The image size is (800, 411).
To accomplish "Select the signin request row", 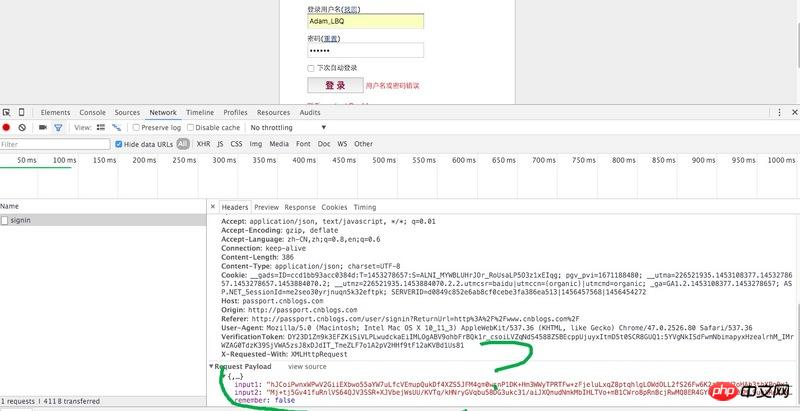I will coord(103,220).
